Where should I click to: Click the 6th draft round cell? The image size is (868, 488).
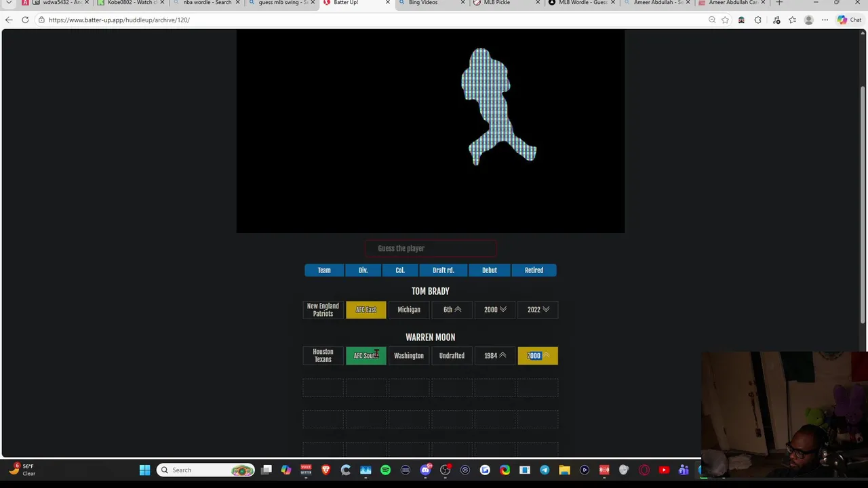coord(452,310)
